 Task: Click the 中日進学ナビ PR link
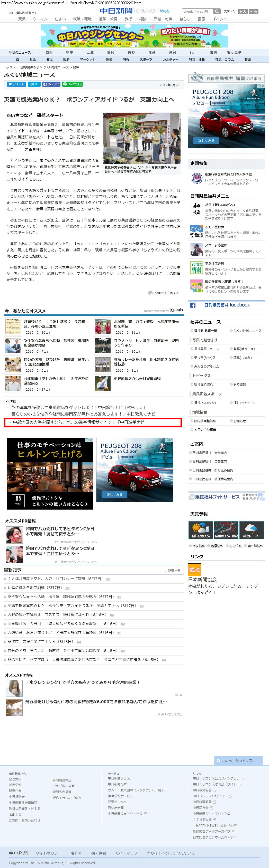[80, 422]
